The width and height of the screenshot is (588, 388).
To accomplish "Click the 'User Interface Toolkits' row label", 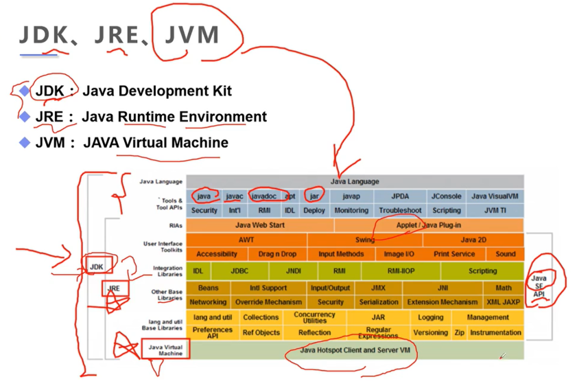I will (x=163, y=247).
